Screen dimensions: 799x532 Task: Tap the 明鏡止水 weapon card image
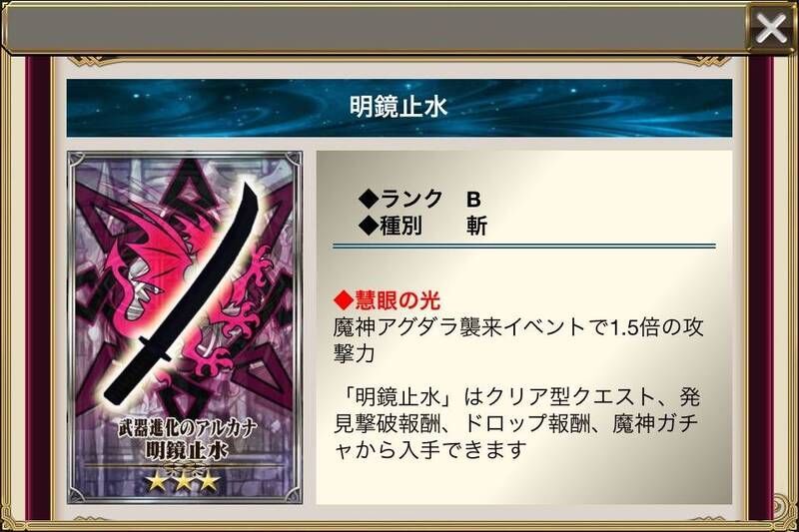click(185, 326)
